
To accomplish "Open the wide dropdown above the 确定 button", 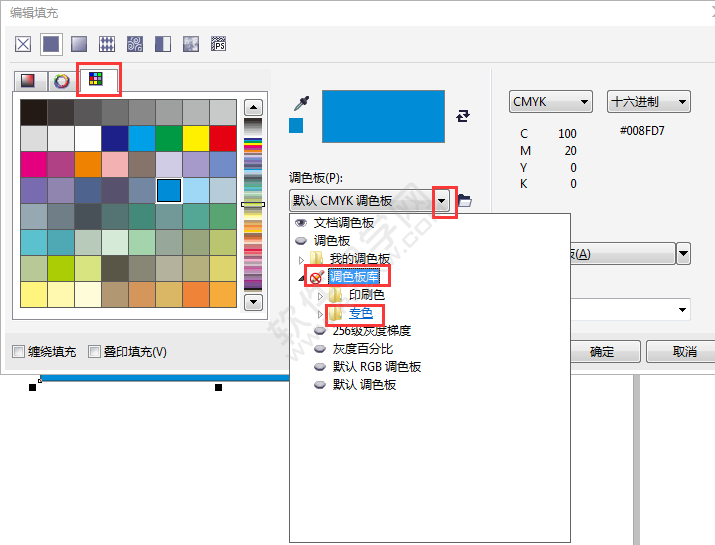I will point(630,310).
